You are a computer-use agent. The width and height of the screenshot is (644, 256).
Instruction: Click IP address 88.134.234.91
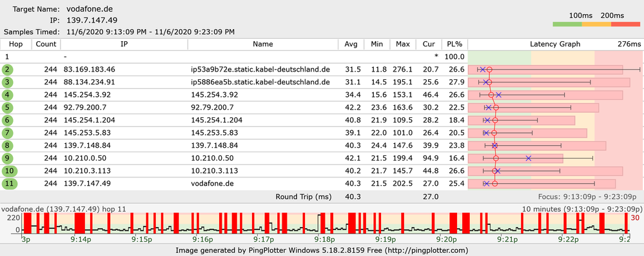89,82
